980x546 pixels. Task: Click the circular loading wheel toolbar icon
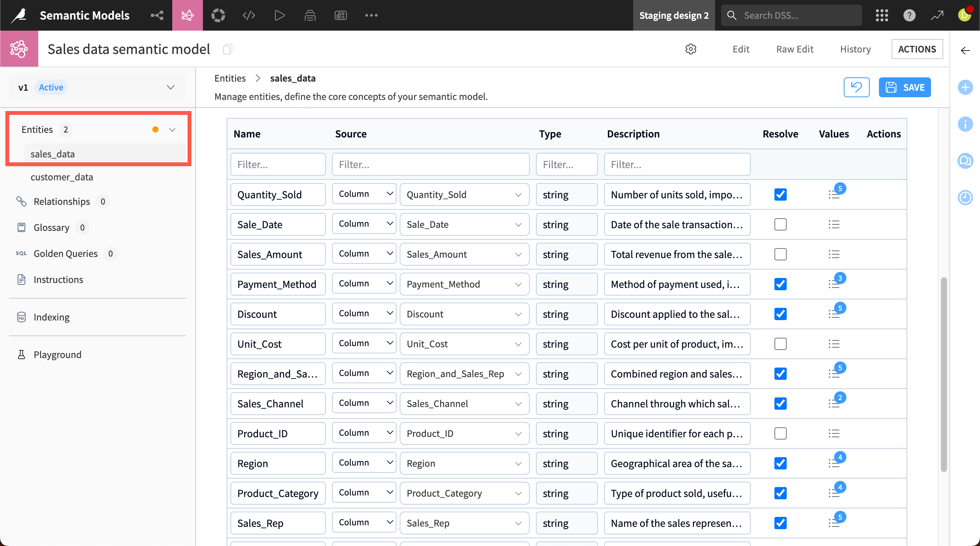(x=218, y=15)
